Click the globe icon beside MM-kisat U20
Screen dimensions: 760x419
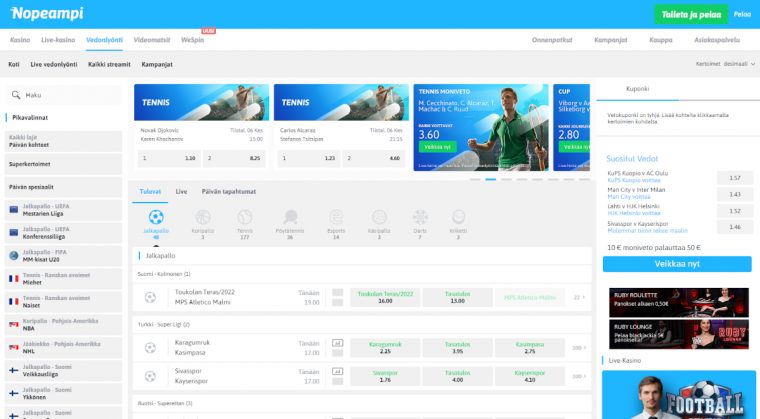pyautogui.click(x=14, y=256)
